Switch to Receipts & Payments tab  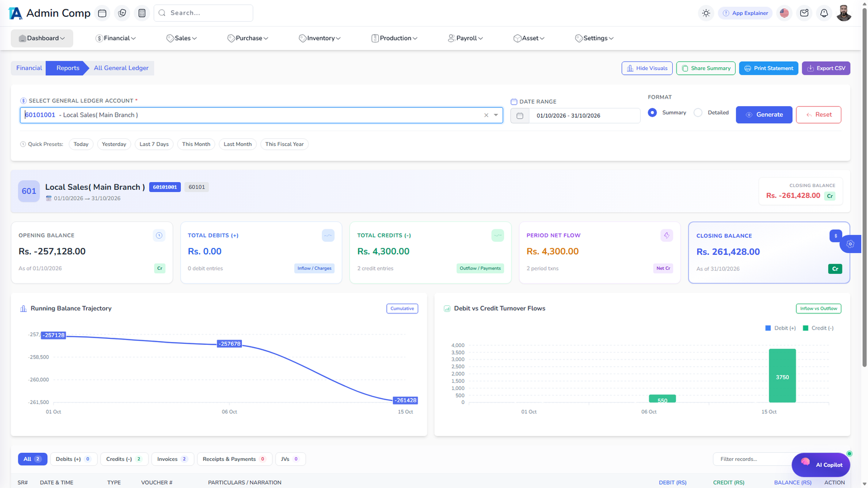click(x=234, y=459)
